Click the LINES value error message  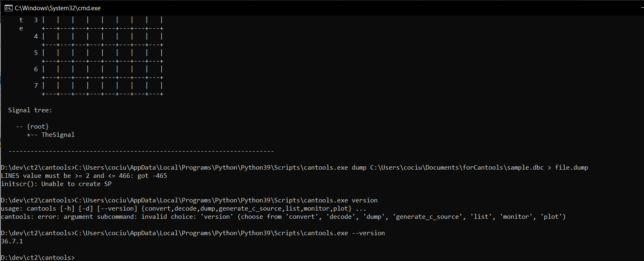(84, 175)
